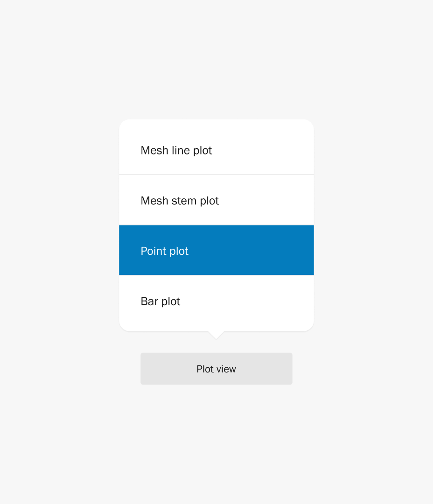Close the popup via Plot view button

coord(216,369)
